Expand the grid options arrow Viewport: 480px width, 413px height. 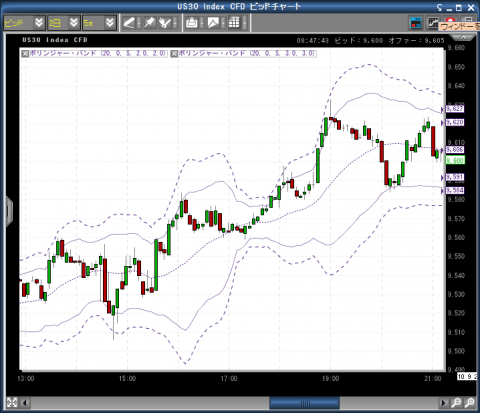244,23
